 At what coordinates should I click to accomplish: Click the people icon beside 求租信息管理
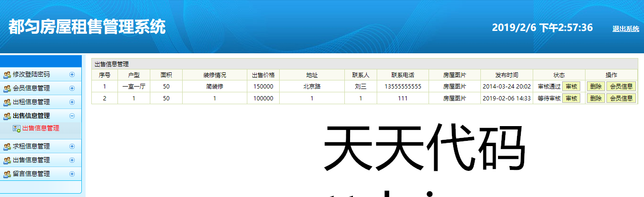click(x=7, y=147)
